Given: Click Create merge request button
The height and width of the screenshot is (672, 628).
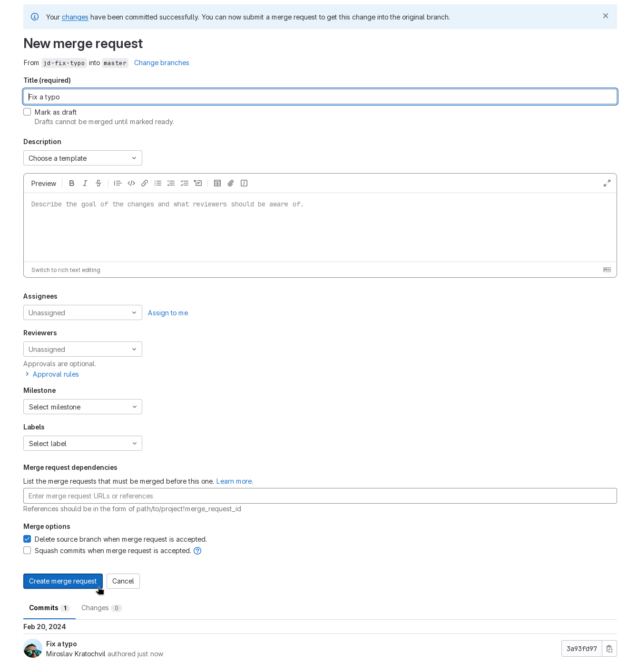Looking at the screenshot, I should pos(63,581).
